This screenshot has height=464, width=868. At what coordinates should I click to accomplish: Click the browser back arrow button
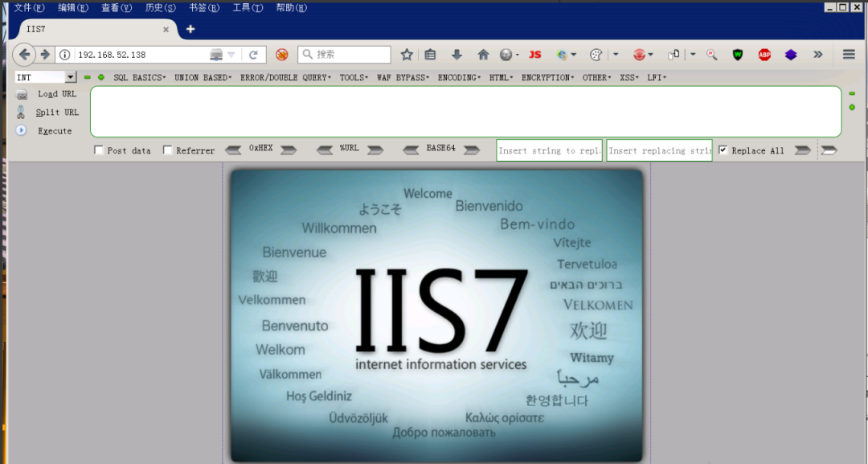pyautogui.click(x=25, y=55)
